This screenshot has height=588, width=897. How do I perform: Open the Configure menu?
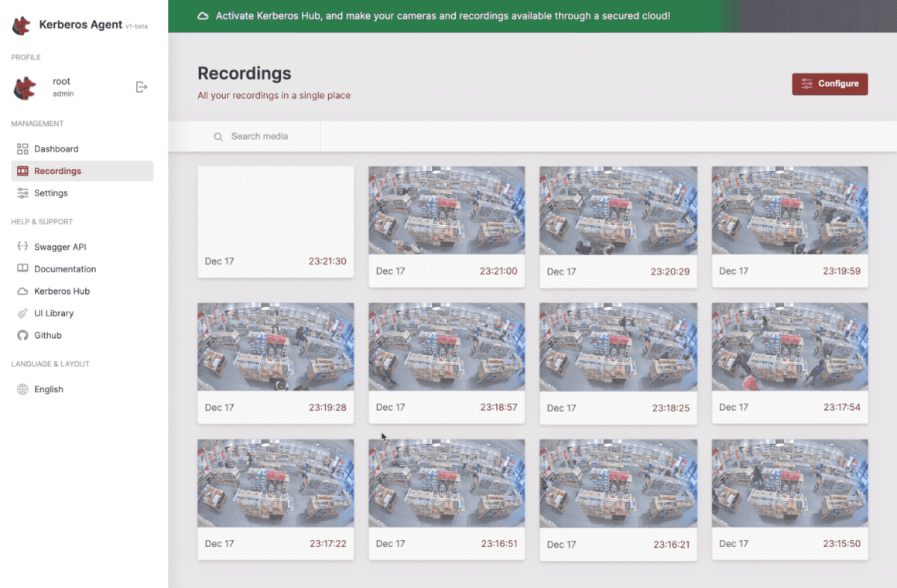pos(830,84)
